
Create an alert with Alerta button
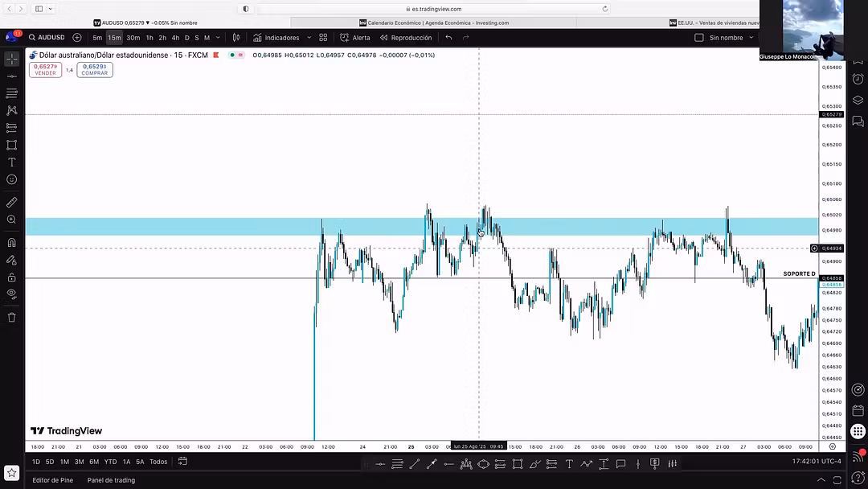pyautogui.click(x=355, y=38)
